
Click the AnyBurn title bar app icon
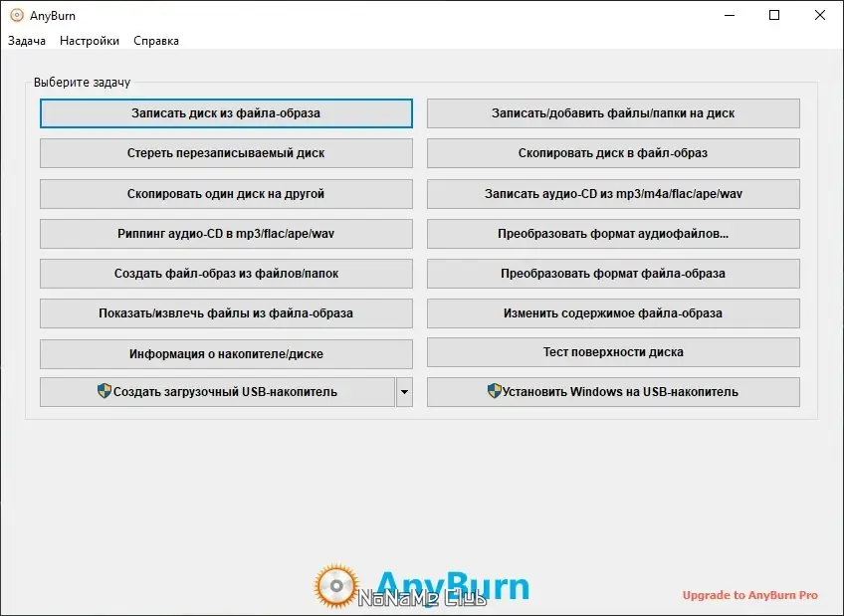click(x=17, y=15)
